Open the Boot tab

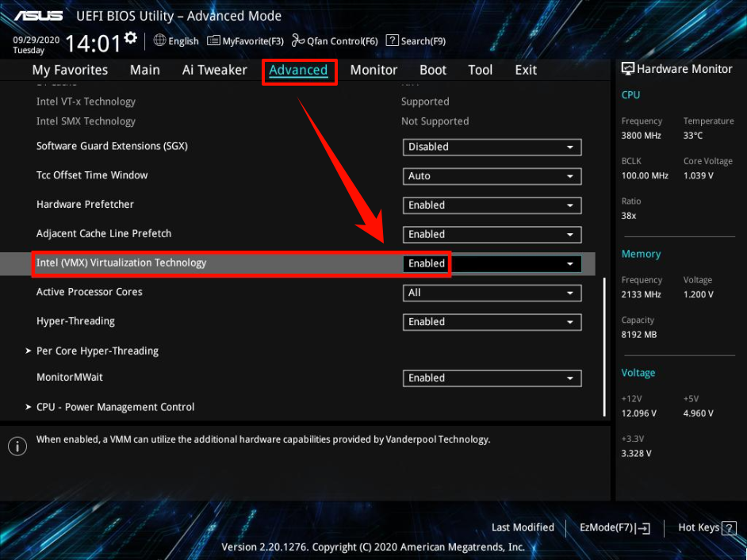[432, 70]
